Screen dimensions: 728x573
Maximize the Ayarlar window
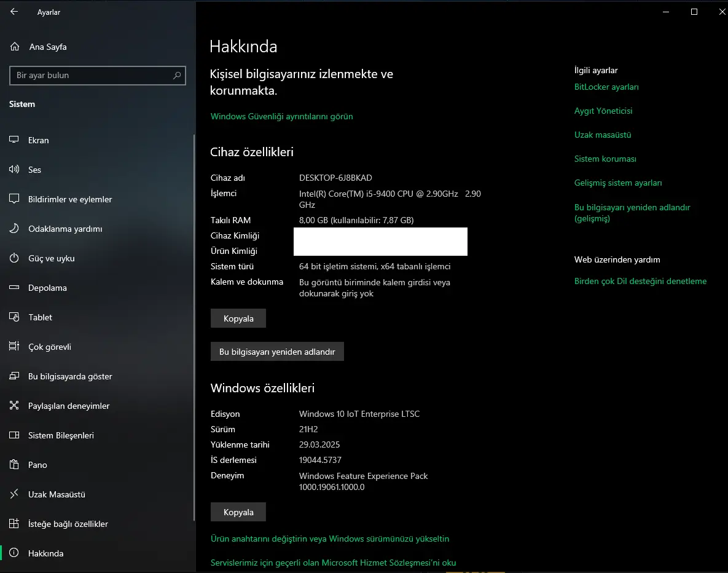click(x=694, y=12)
